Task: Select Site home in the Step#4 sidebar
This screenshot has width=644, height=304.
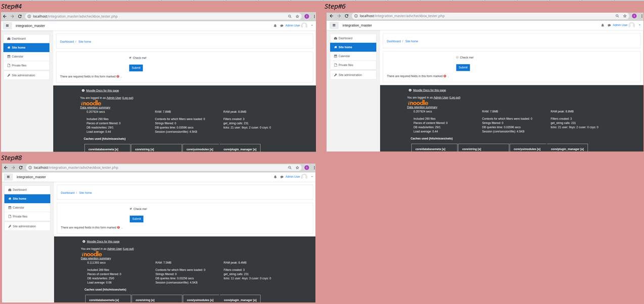Action: pos(26,47)
